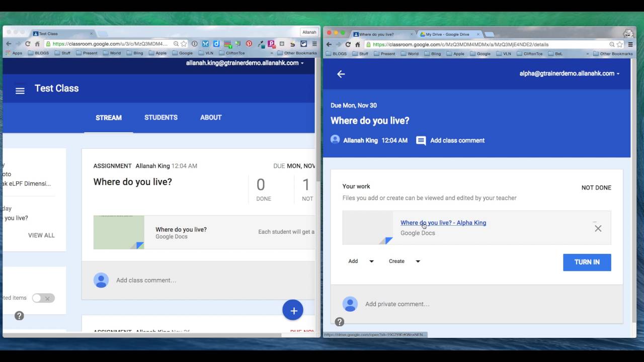Click the Pinterest extension icon
The image size is (644, 362).
(x=249, y=44)
